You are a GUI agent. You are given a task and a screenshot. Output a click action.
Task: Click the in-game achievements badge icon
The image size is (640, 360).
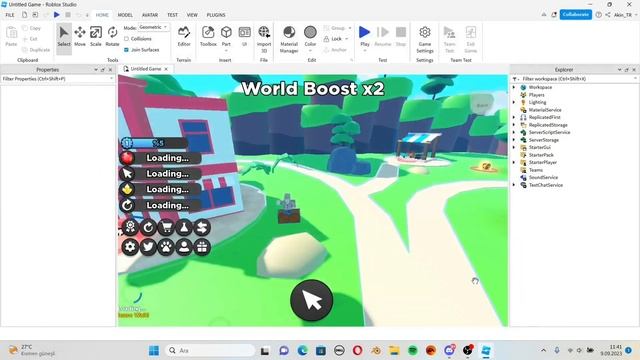point(130,227)
